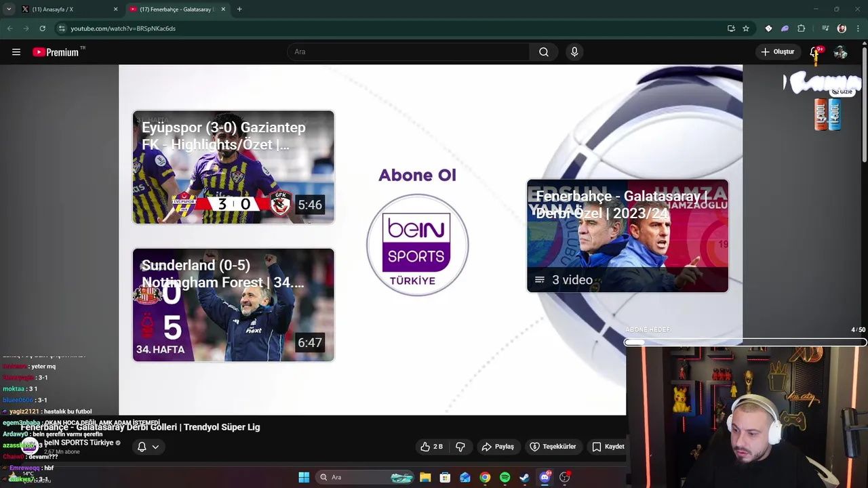Open beIN SPORTS Türkiye channel name
Screen dimensions: 868x488
(79, 443)
